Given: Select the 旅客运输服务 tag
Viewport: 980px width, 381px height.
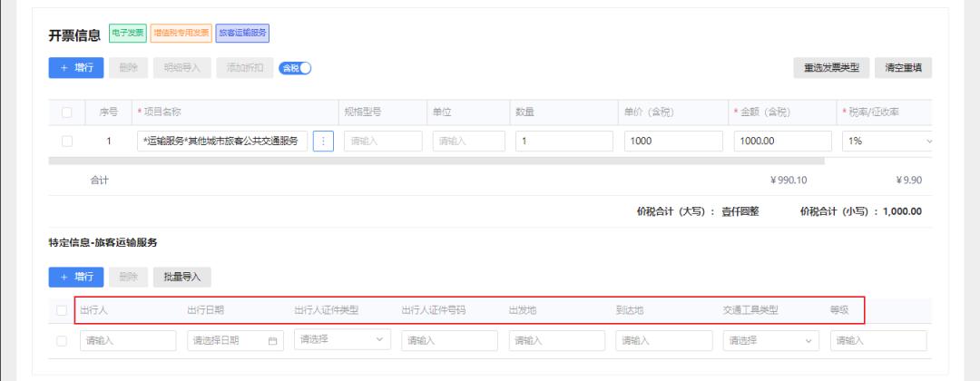Looking at the screenshot, I should [x=242, y=33].
